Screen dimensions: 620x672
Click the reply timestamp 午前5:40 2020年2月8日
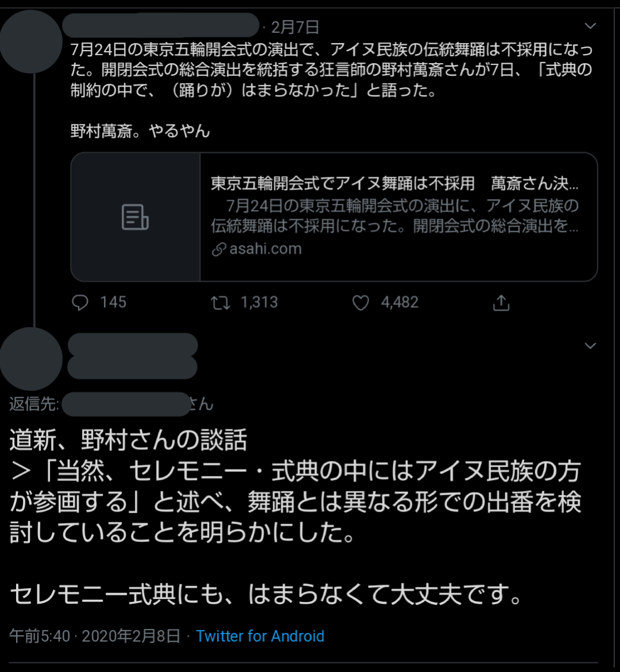[x=95, y=636]
